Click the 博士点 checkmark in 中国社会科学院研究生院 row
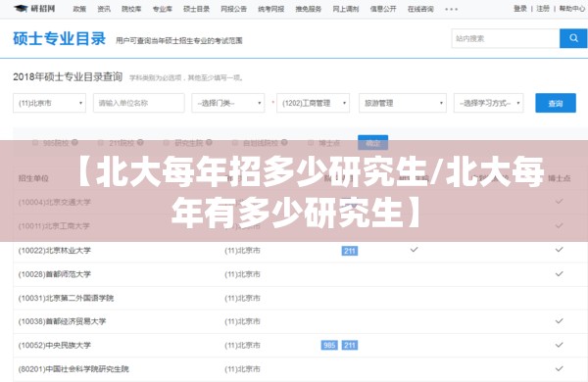 point(559,369)
